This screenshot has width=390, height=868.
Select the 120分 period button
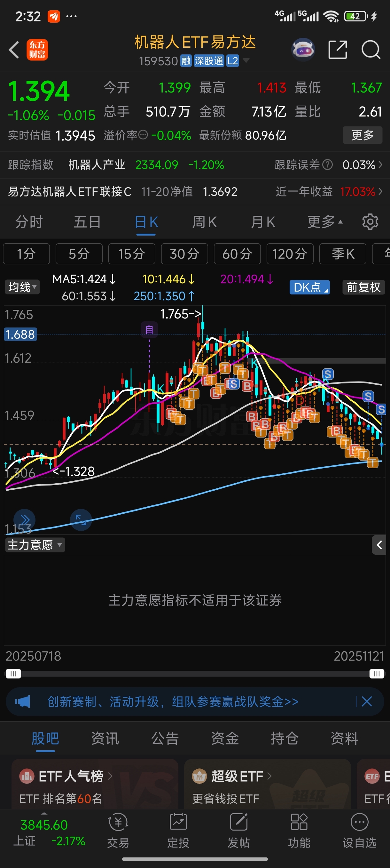[290, 254]
